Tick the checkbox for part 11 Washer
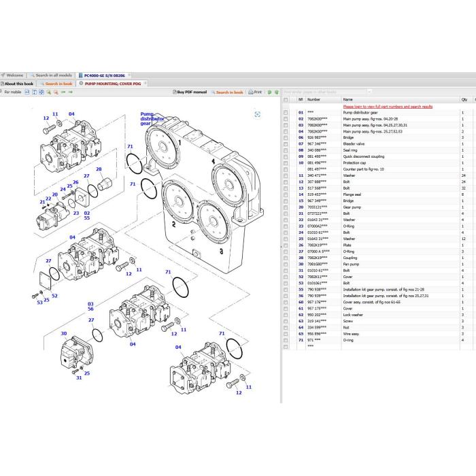The height and width of the screenshot is (476, 476). pos(286,175)
